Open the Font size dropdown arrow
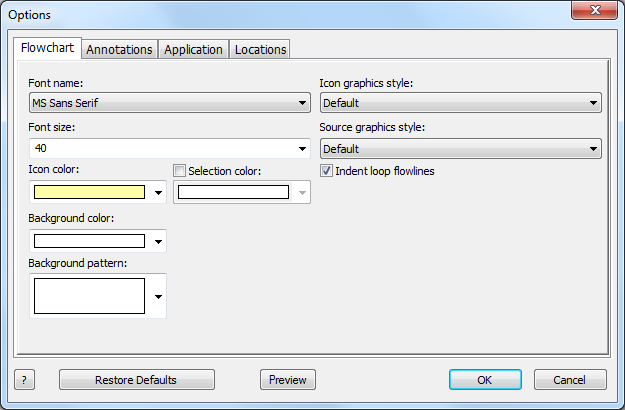Viewport: 625px width, 410px height. pos(302,149)
